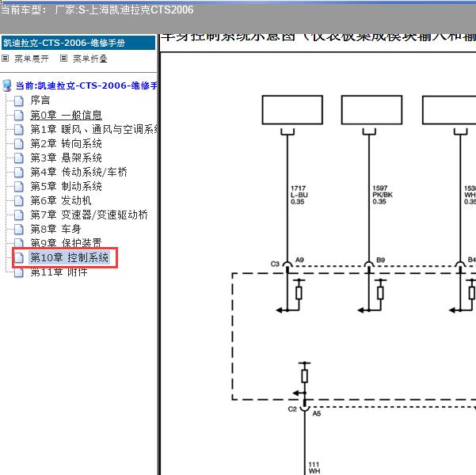
Task: Open the 序言 preface entry
Action: (40, 101)
